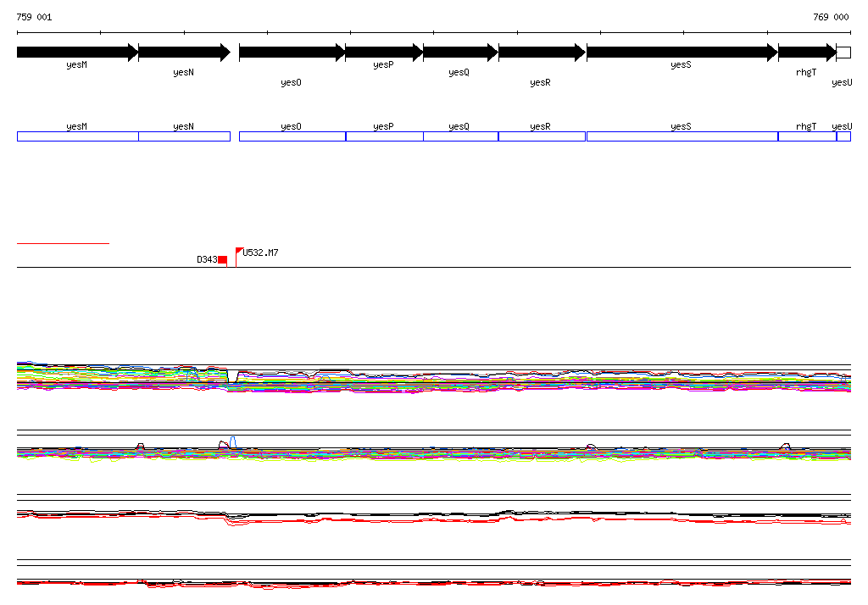This screenshot has height=605, width=868.
Task: Click the yesS label under black arrows
Action: pos(681,64)
